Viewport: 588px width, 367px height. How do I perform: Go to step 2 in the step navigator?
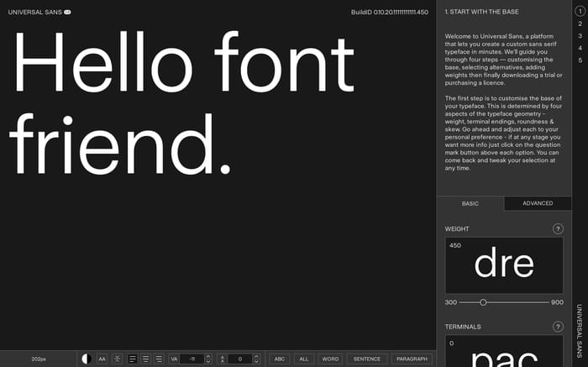point(580,24)
